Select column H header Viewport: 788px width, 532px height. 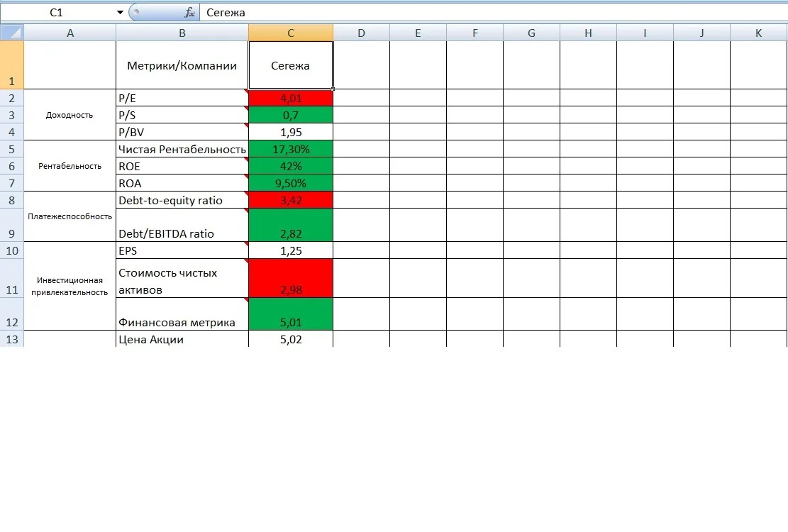tap(589, 33)
